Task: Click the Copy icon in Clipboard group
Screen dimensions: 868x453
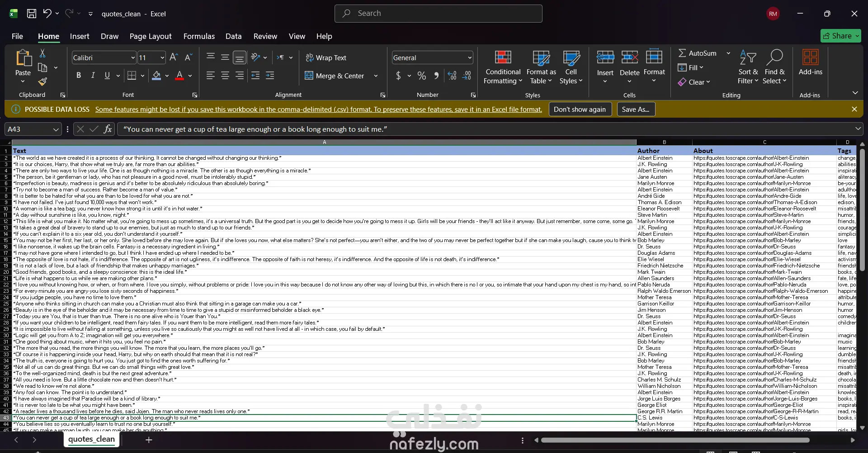Action: (x=42, y=67)
